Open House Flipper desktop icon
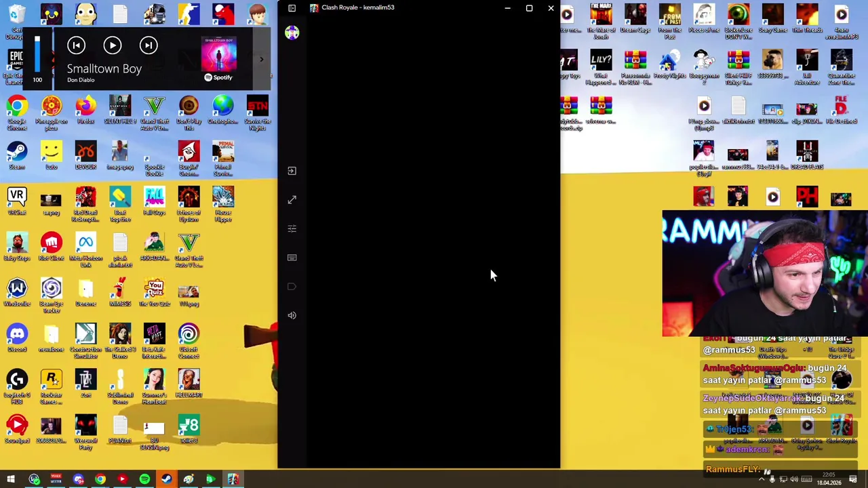 223,204
